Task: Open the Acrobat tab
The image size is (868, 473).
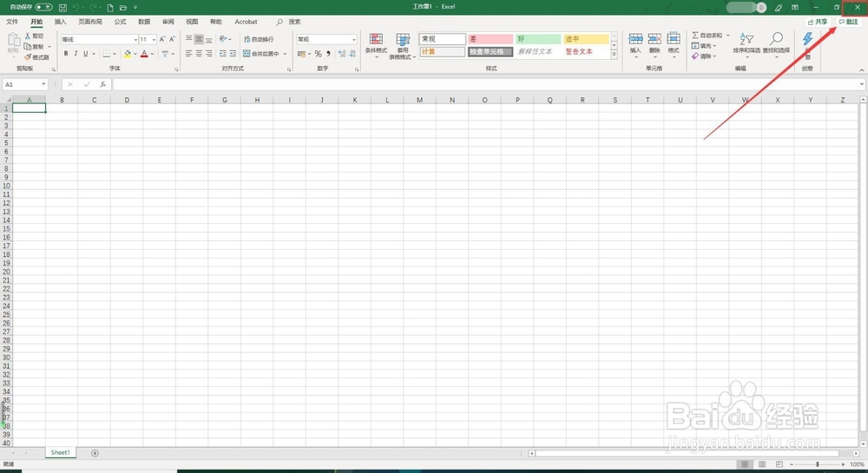Action: point(246,22)
